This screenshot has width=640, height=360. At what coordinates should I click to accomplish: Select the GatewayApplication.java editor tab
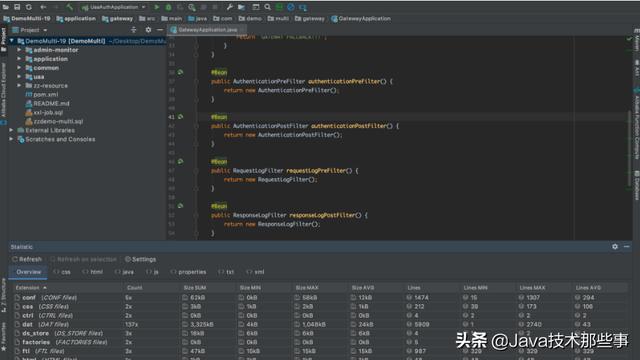pos(207,30)
